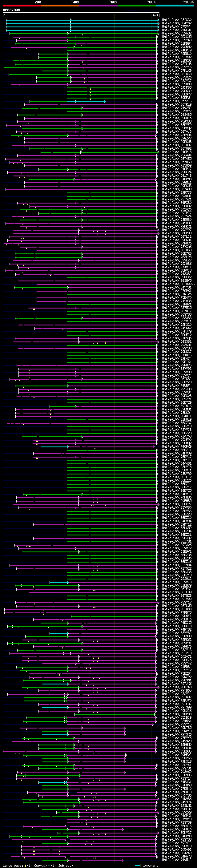Image resolution: width=197 pixels, height=868 pixels.
Task: Click the query name BP087939
Action: (11, 10)
